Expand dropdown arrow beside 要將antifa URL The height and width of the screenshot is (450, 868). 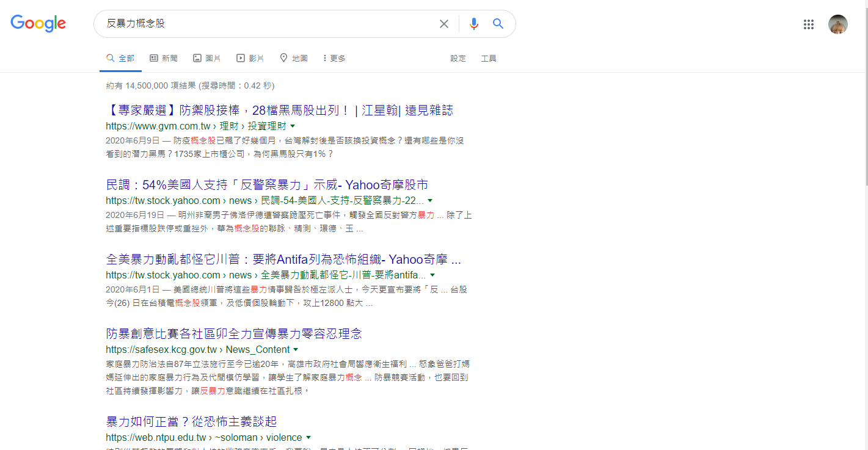pos(432,275)
